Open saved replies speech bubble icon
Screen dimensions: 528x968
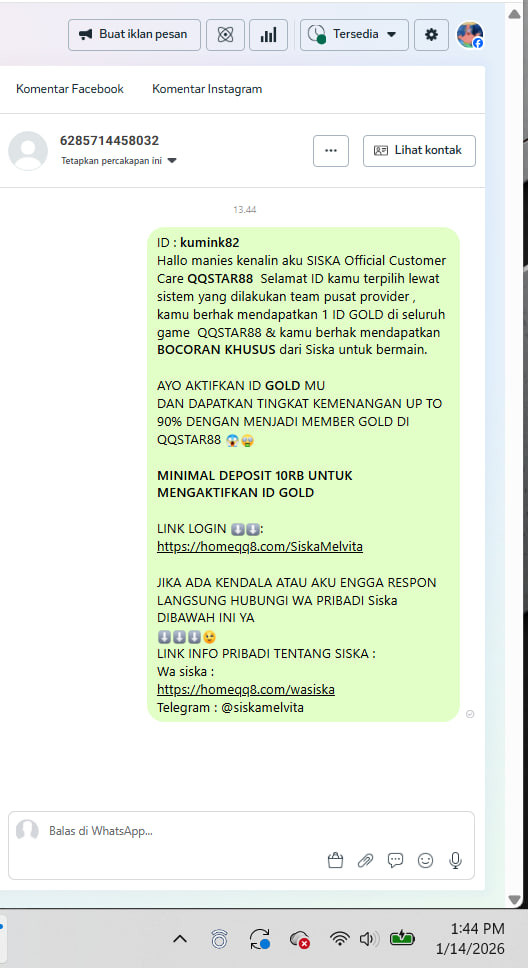[x=395, y=860]
